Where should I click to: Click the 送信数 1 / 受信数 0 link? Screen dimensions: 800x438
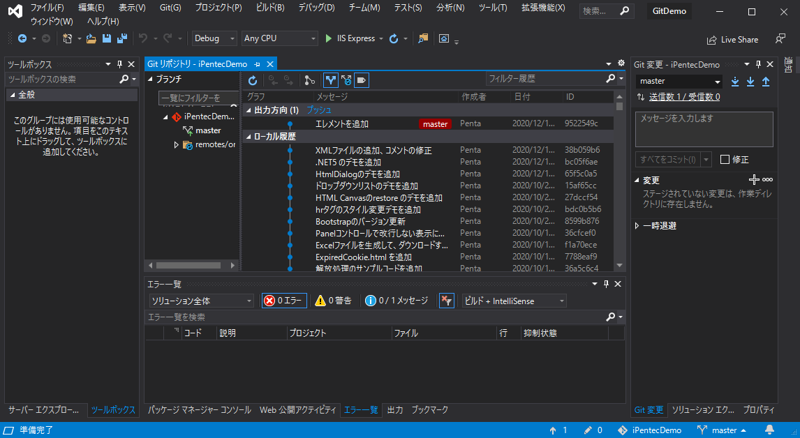click(x=684, y=97)
